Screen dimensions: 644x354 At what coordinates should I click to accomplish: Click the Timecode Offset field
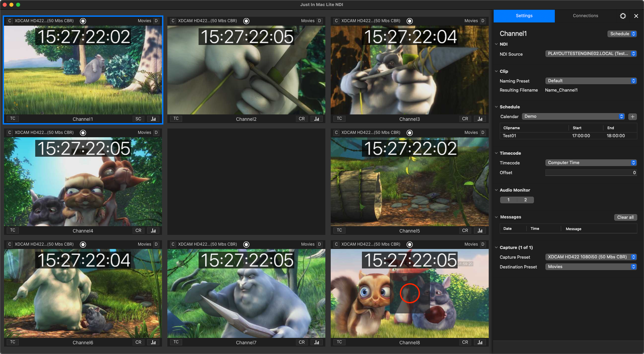(x=591, y=173)
